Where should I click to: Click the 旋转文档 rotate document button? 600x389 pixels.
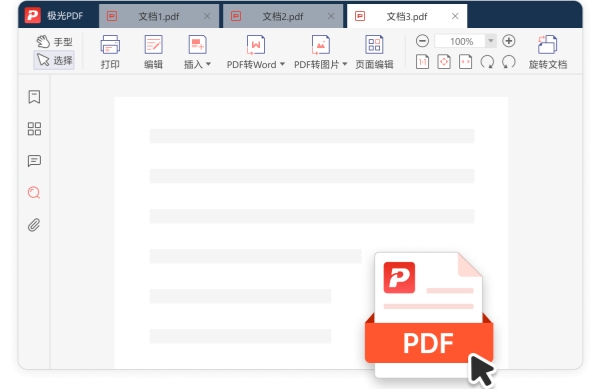[548, 52]
